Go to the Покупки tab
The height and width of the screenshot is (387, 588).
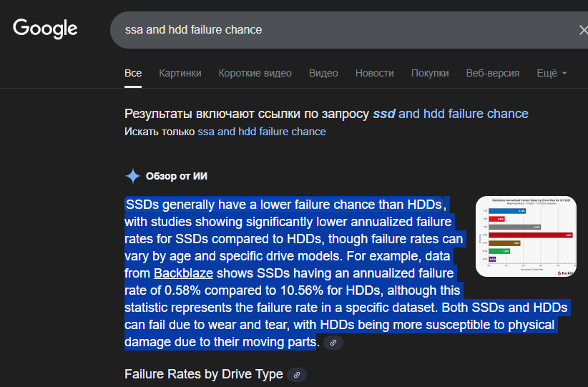point(430,73)
